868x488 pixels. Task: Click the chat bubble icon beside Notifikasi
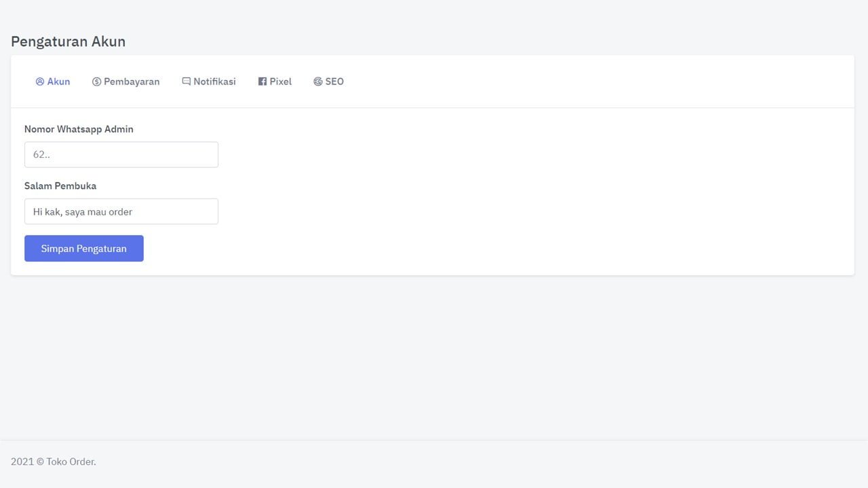pyautogui.click(x=186, y=81)
